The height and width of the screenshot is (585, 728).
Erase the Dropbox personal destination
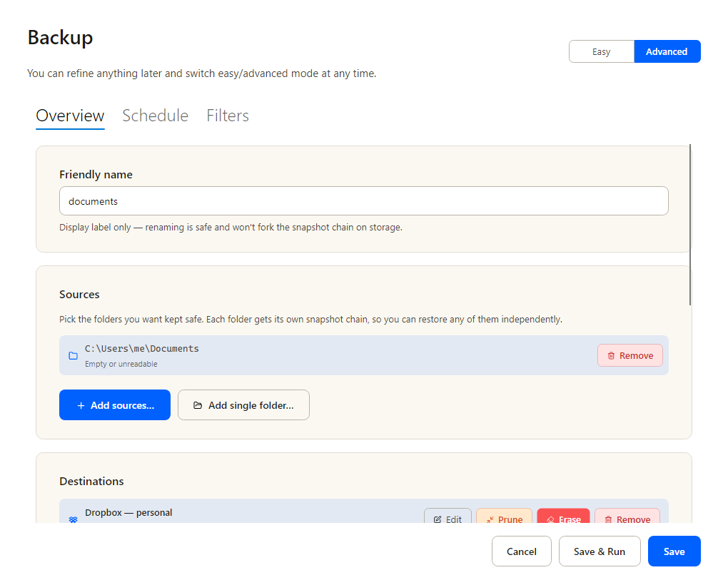(x=563, y=517)
